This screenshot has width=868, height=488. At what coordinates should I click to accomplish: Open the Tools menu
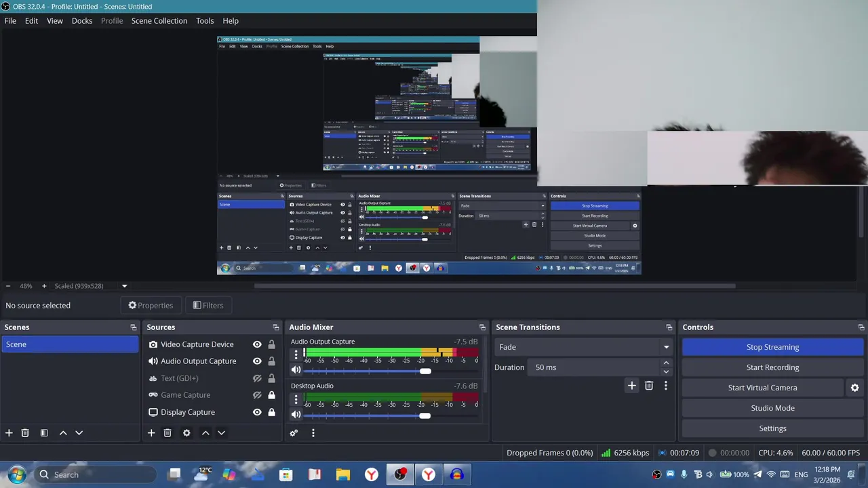coord(205,21)
